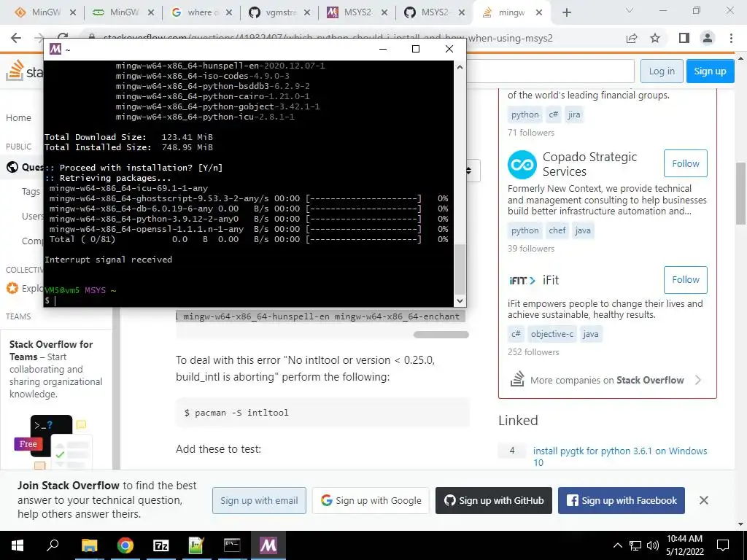Select the jira tag
747x560 pixels.
pyautogui.click(x=573, y=114)
